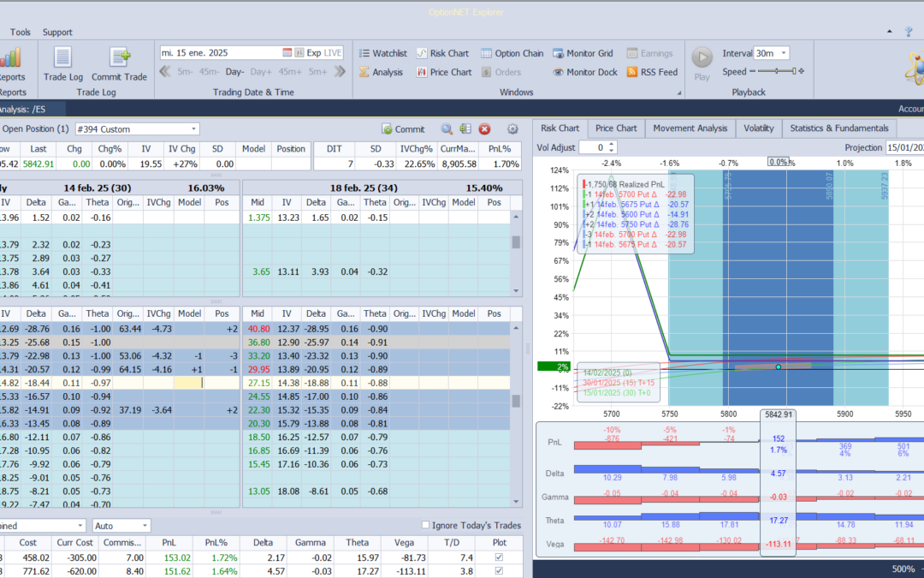The height and width of the screenshot is (578, 924).
Task: Click the magnifier search icon near Commit
Action: click(x=447, y=129)
